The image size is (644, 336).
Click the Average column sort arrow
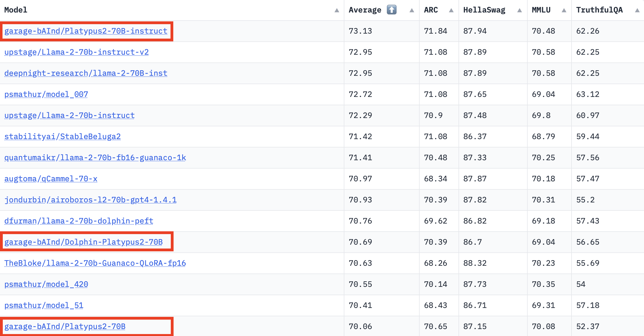pos(412,10)
